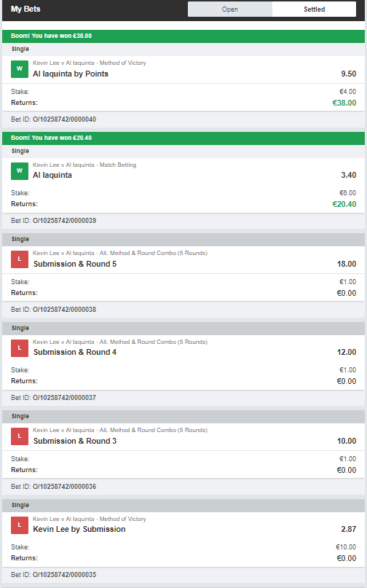Click red L icon for Submission & Round 3
Viewport: 367px width, 588px height.
point(20,436)
